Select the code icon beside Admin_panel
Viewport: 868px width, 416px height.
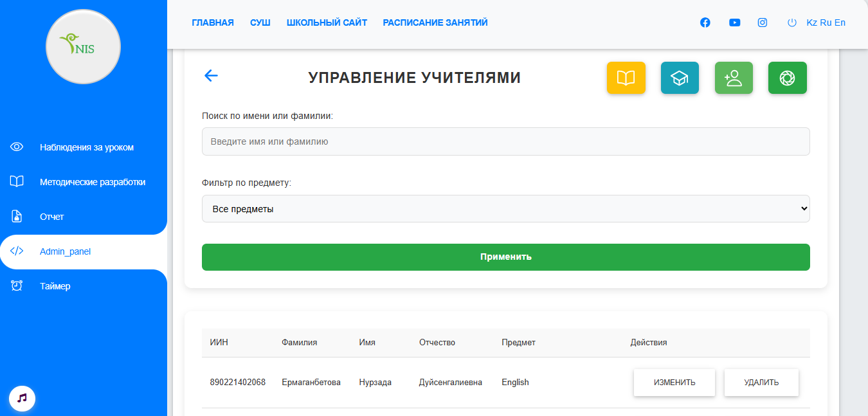pyautogui.click(x=16, y=251)
